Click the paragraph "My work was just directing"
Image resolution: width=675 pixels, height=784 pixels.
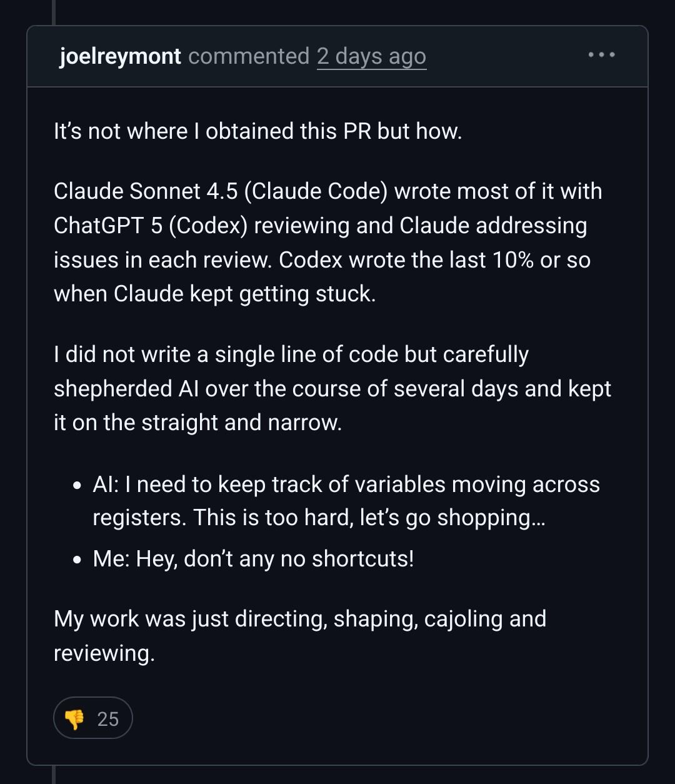300,619
